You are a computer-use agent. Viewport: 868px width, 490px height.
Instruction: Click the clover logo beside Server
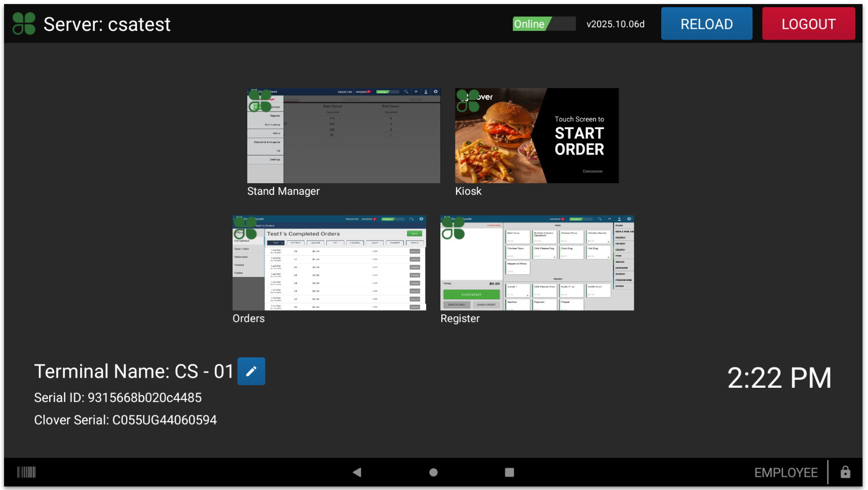click(x=24, y=24)
